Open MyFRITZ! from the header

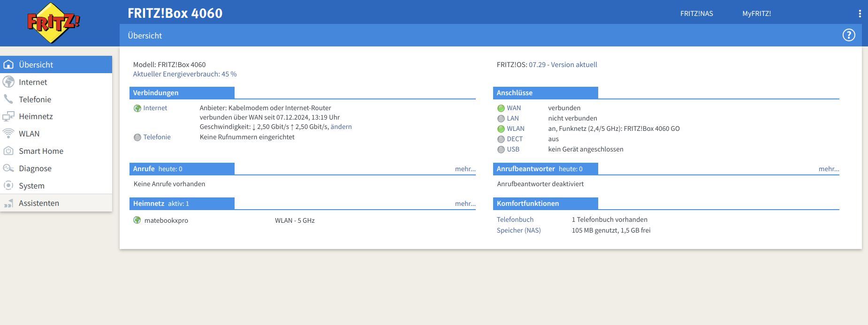click(x=756, y=14)
